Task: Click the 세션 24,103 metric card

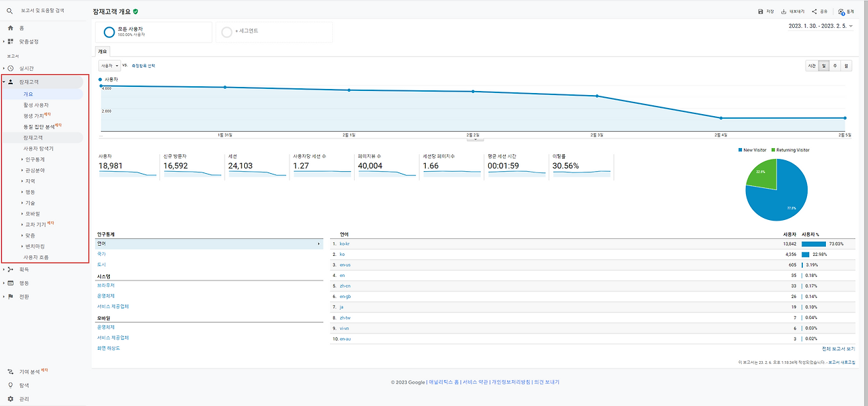Action: point(256,166)
